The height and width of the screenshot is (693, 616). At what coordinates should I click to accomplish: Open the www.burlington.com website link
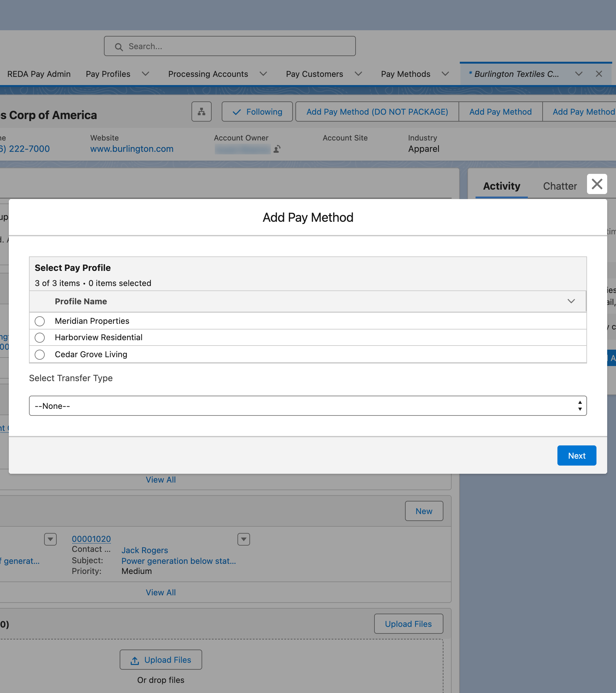pyautogui.click(x=132, y=149)
